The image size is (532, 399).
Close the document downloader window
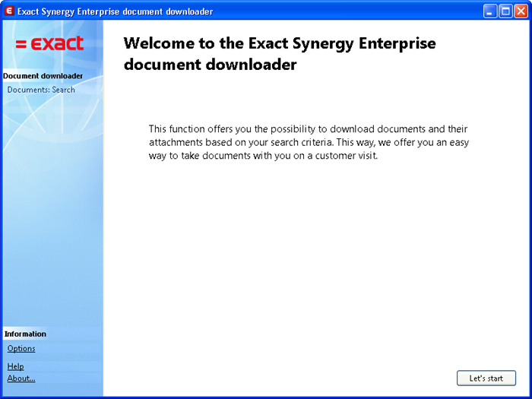pyautogui.click(x=521, y=11)
